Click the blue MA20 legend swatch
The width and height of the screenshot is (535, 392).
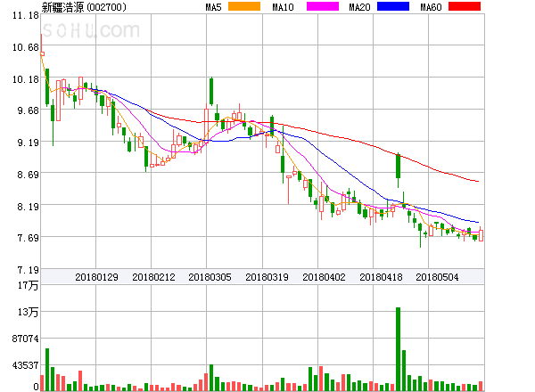pos(393,6)
